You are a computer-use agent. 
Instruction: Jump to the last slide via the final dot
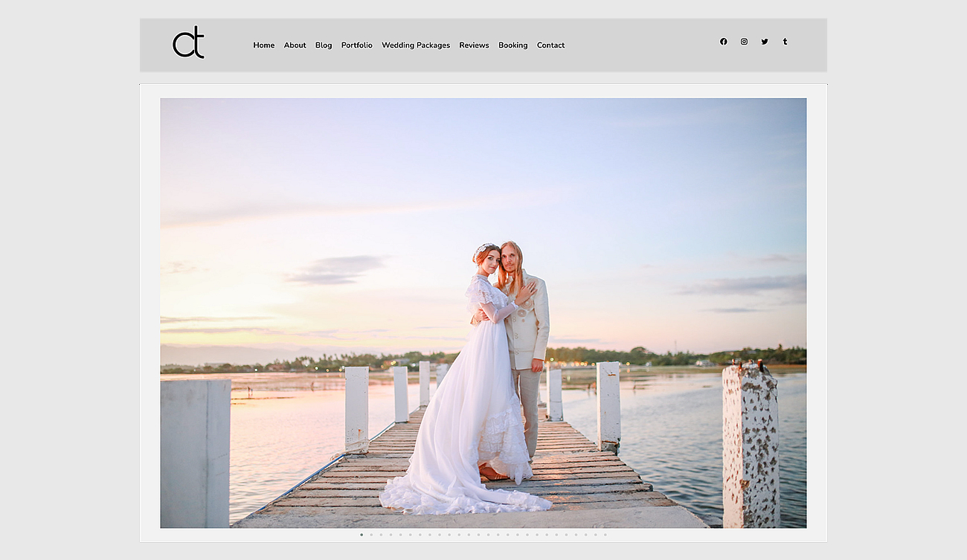click(x=605, y=535)
